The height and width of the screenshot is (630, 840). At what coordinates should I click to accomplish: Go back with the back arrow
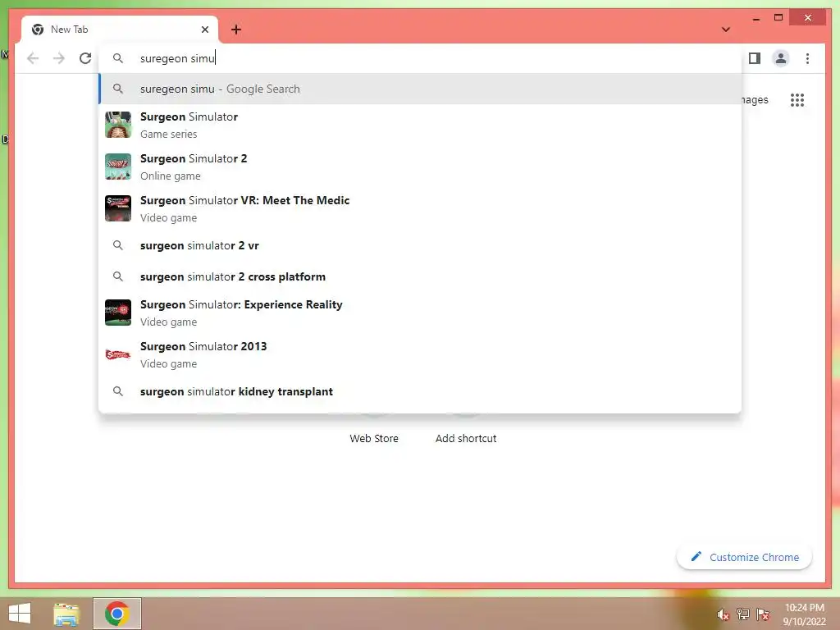[33, 58]
